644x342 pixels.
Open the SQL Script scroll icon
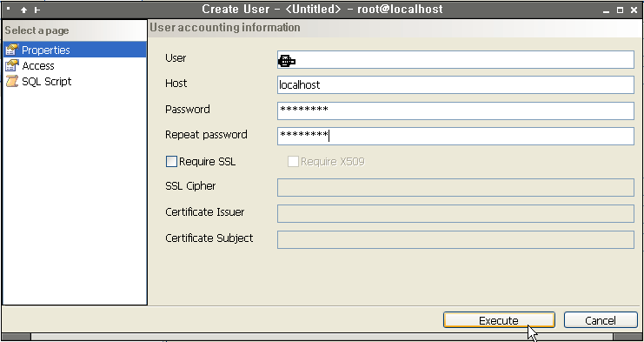pos(12,81)
